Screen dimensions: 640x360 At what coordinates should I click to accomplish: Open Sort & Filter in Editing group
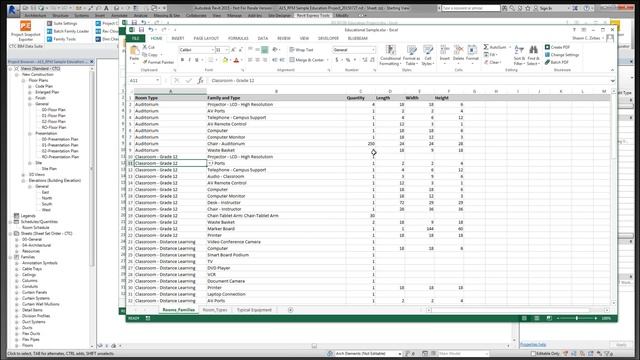[519, 55]
